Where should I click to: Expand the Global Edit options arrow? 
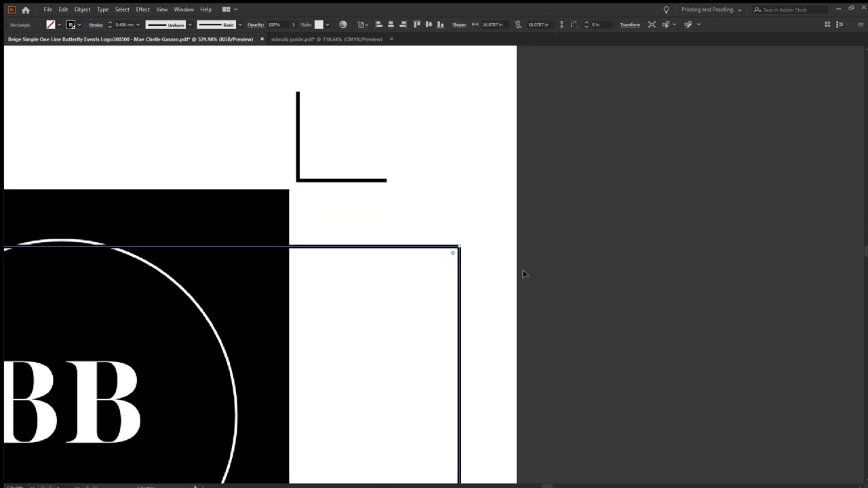click(698, 25)
